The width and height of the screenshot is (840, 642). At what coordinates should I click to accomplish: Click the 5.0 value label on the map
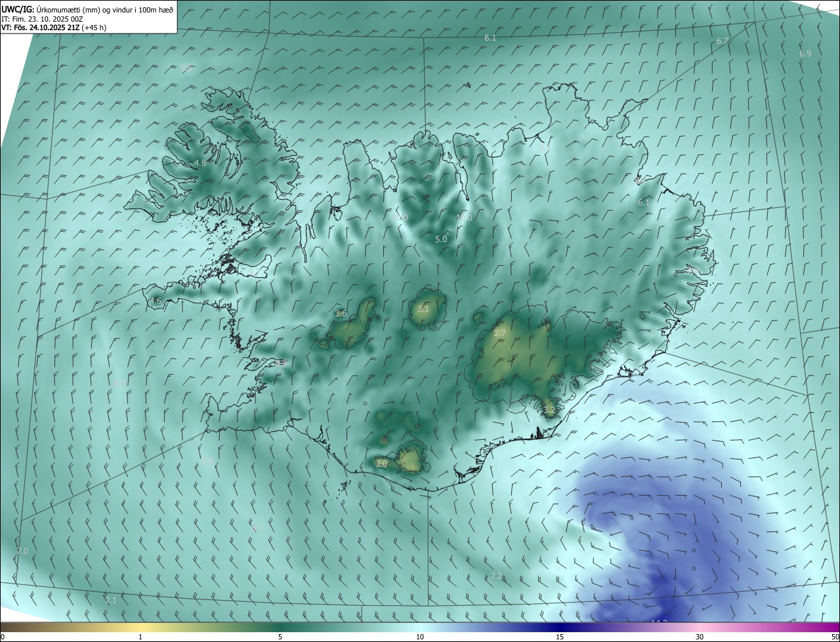[x=441, y=240]
